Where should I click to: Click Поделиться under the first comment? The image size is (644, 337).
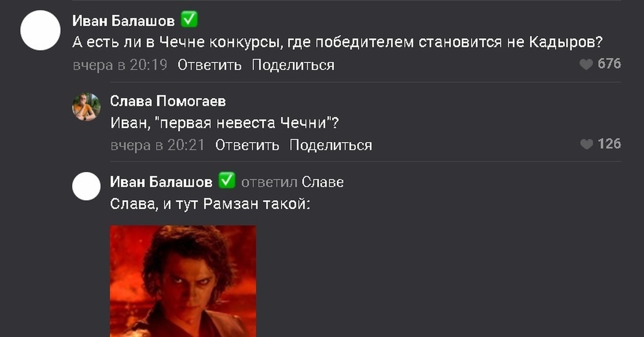tap(293, 65)
